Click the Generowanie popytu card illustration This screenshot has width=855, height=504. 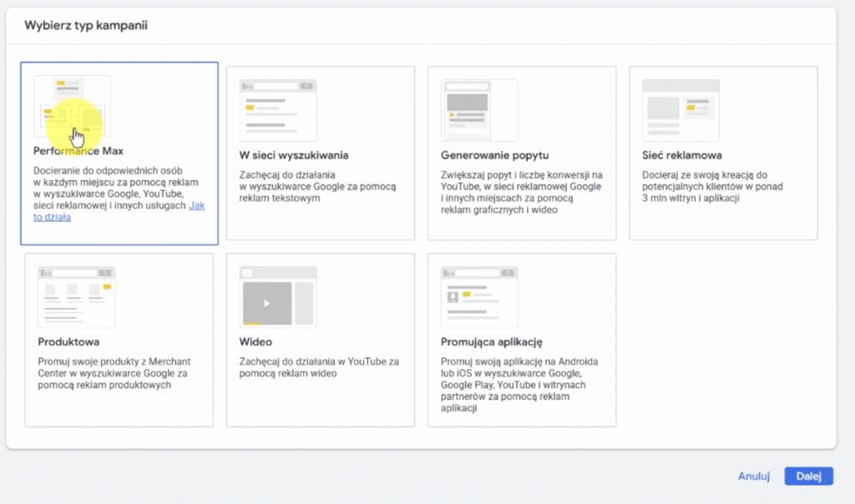[x=479, y=110]
